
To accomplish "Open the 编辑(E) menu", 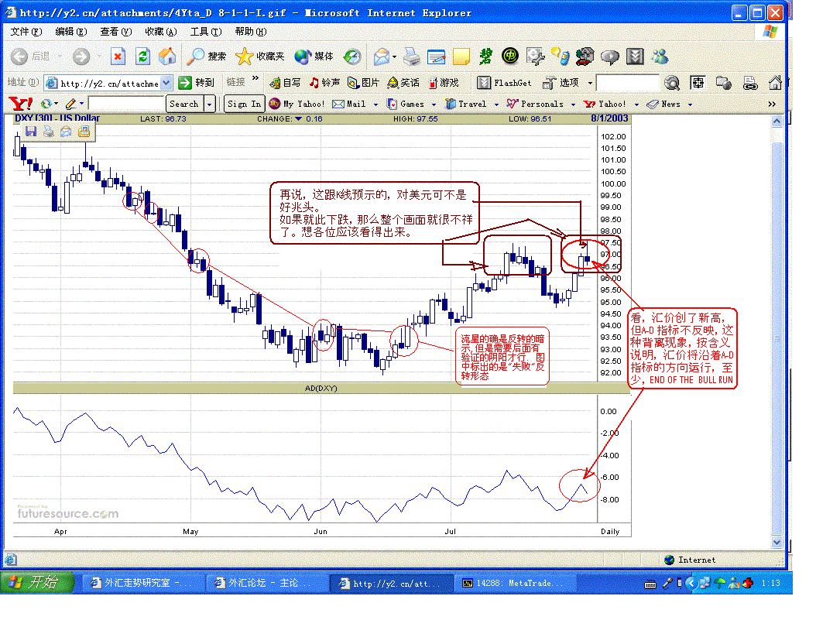I will 71,32.
